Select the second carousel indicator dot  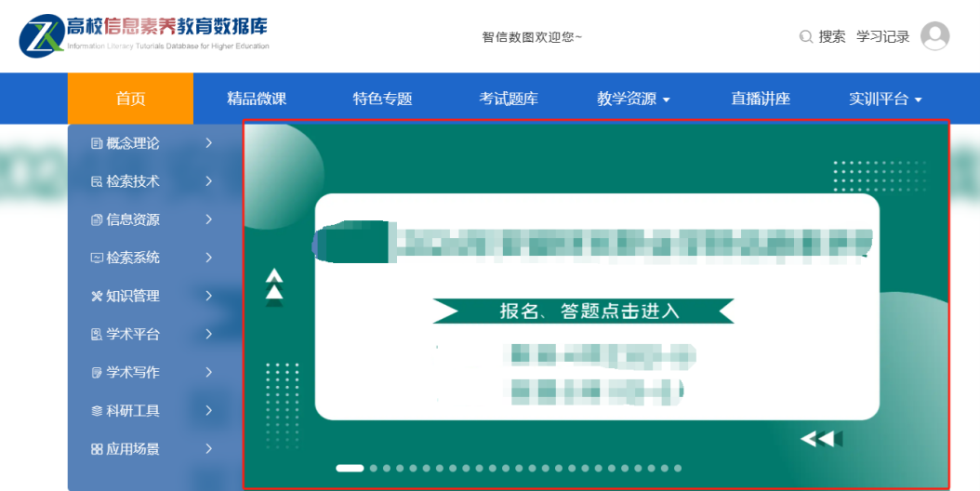pyautogui.click(x=373, y=468)
